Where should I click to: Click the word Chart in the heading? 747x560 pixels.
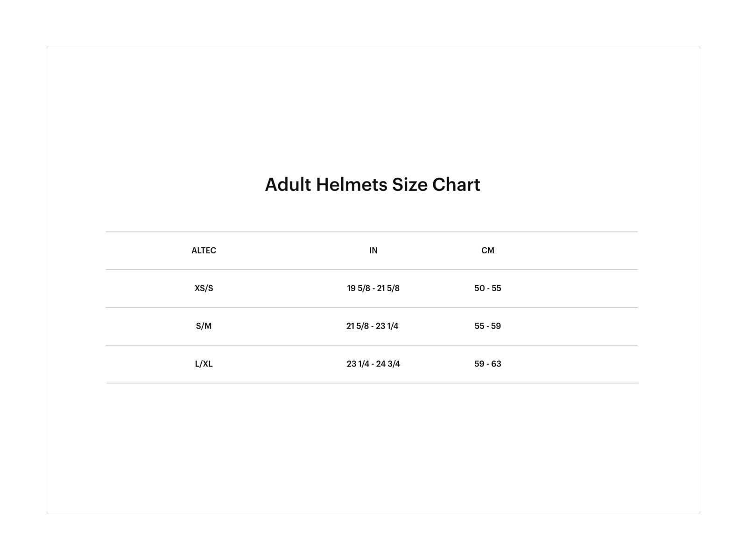[x=456, y=185]
